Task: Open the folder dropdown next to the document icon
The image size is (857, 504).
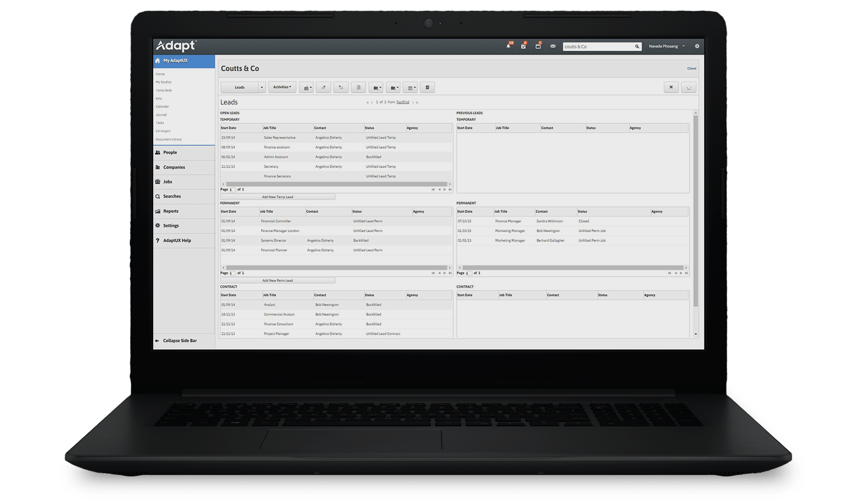Action: pyautogui.click(x=376, y=88)
